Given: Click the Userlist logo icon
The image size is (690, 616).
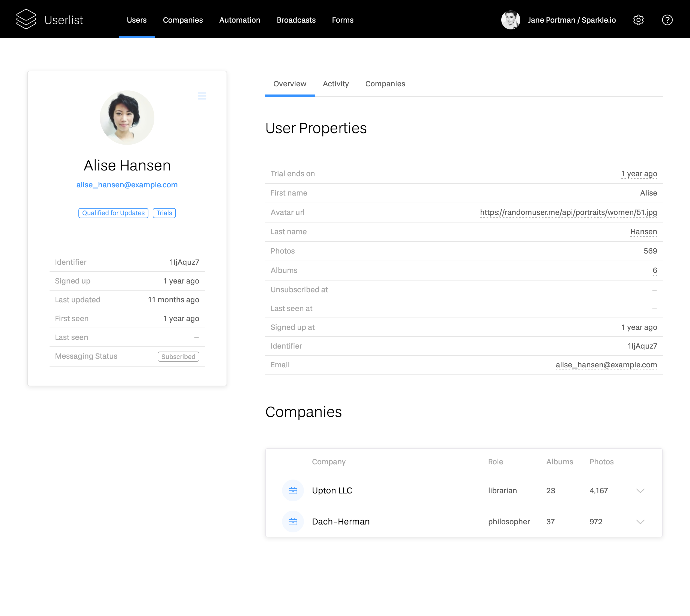Looking at the screenshot, I should pos(26,19).
